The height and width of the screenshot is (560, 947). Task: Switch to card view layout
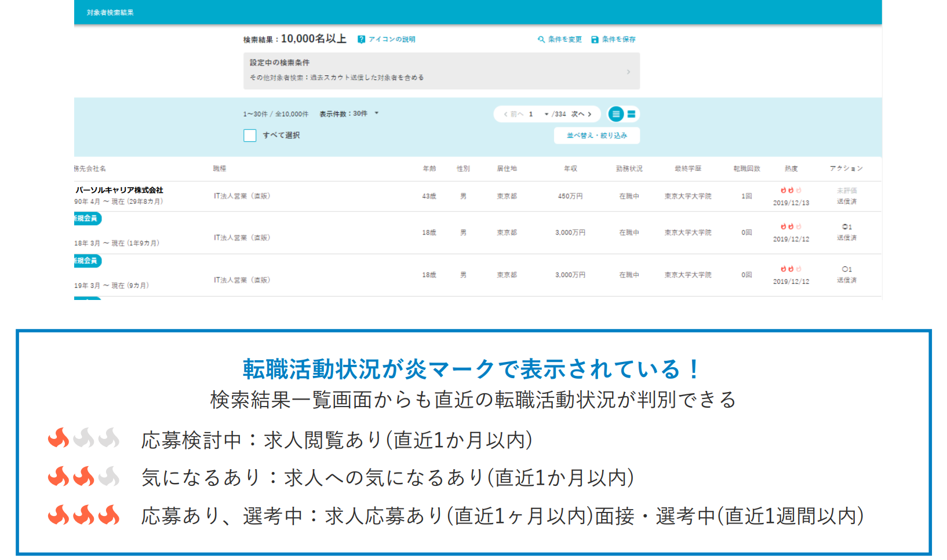tap(631, 114)
